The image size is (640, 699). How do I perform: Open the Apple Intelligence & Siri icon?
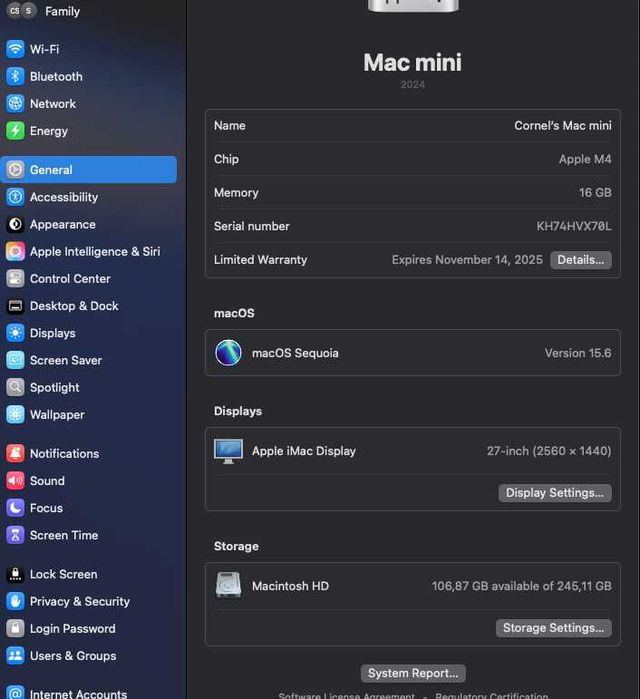(15, 251)
